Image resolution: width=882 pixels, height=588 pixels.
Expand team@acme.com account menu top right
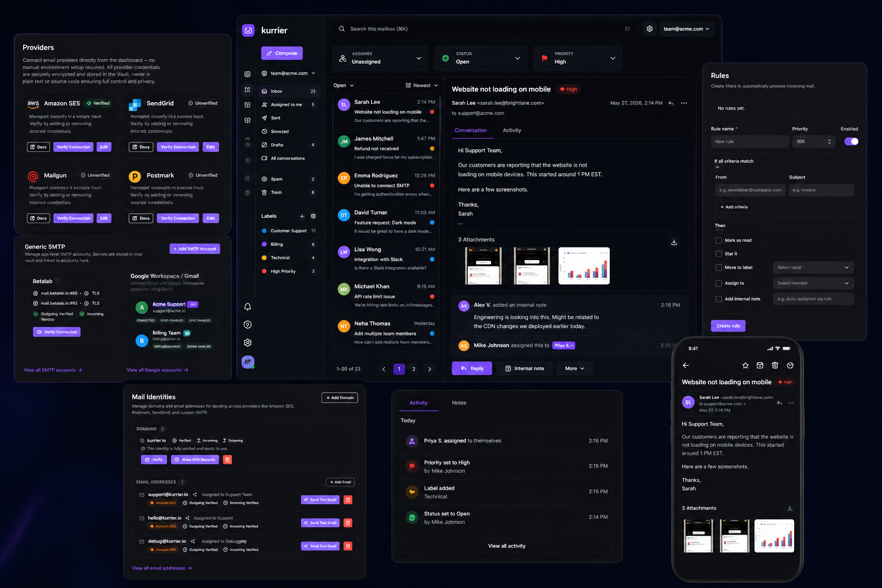[687, 29]
